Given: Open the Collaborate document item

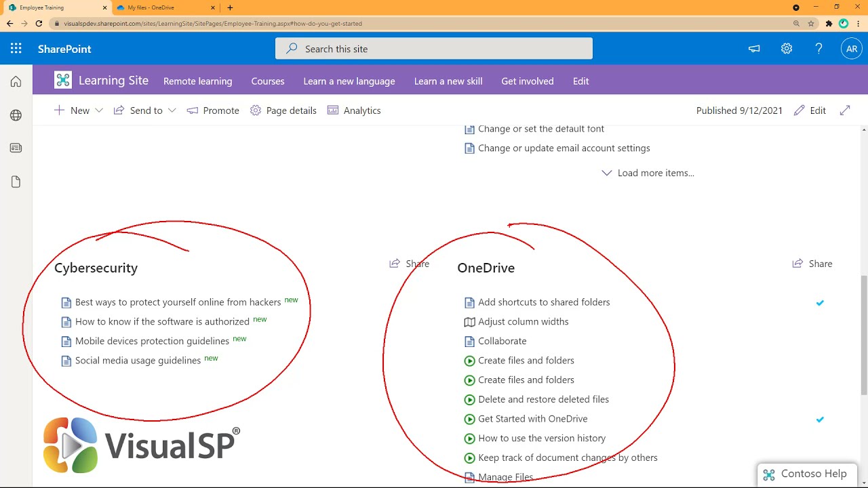Looking at the screenshot, I should (x=502, y=341).
